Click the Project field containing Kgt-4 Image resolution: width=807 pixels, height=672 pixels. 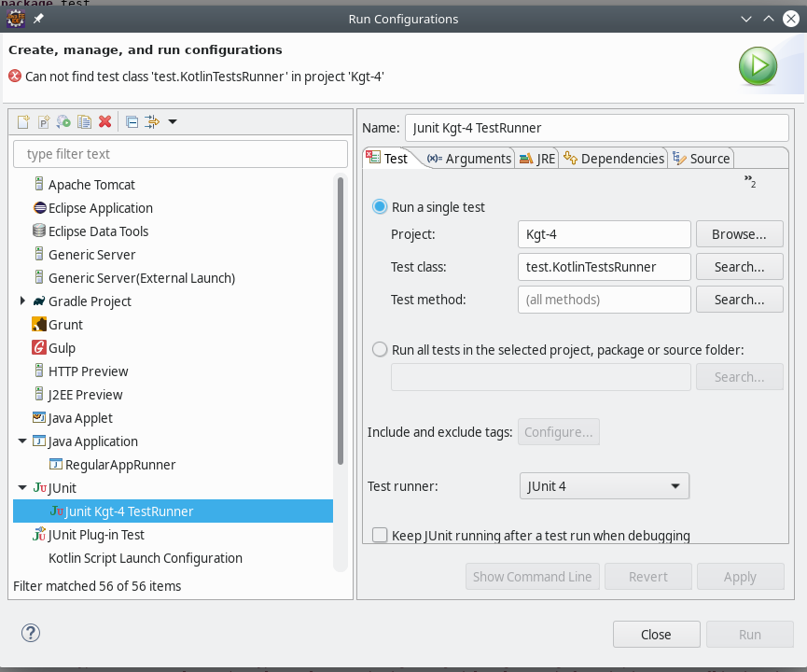(x=605, y=234)
